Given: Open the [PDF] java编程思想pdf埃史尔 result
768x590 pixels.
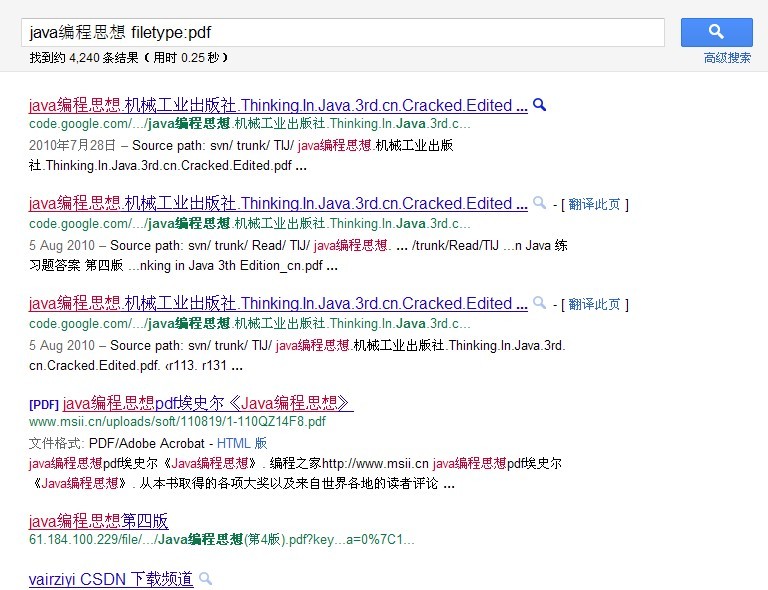Looking at the screenshot, I should (x=208, y=403).
